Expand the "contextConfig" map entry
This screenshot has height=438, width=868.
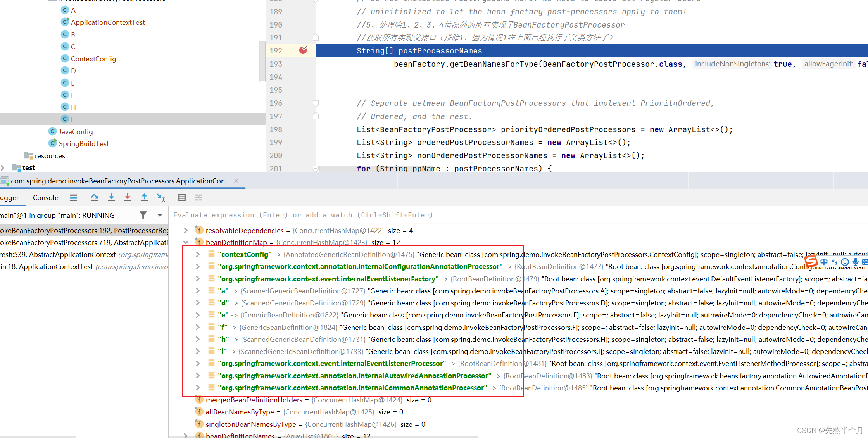(x=198, y=254)
